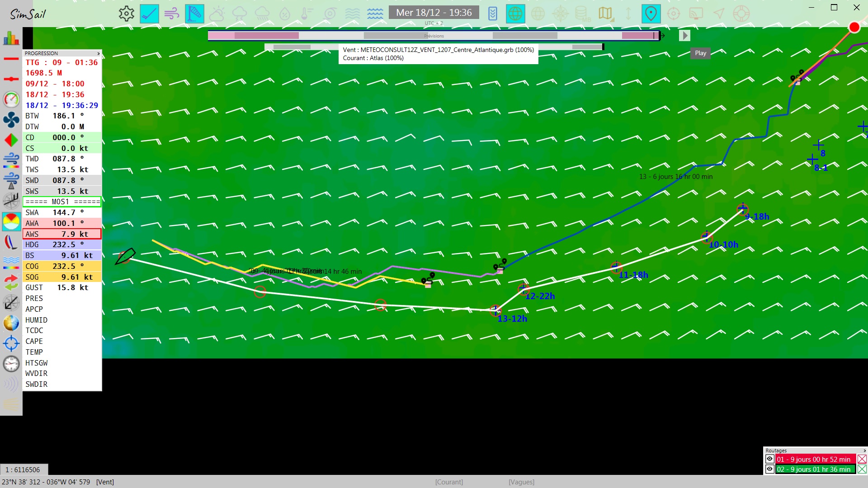868x488 pixels.
Task: Select the fan propeller sidebar icon
Action: (x=11, y=120)
